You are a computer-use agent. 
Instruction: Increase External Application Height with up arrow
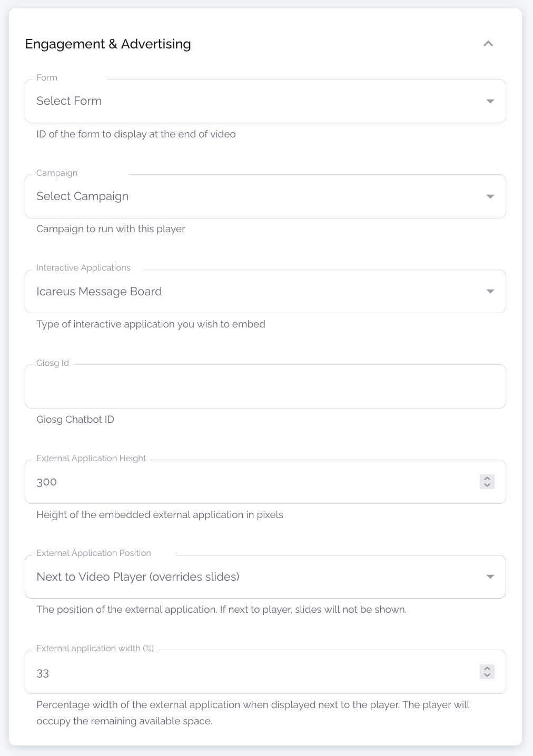click(x=487, y=479)
